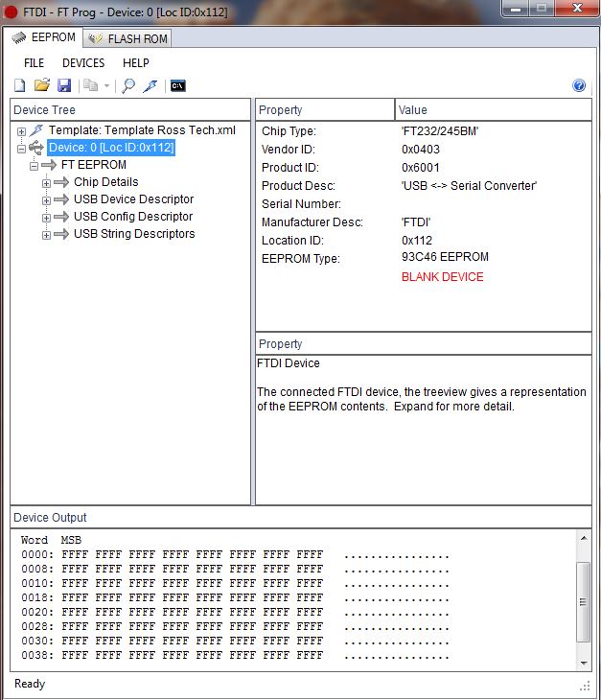This screenshot has height=700, width=601.
Task: Click the 0000: row in Device Output
Action: click(235, 555)
